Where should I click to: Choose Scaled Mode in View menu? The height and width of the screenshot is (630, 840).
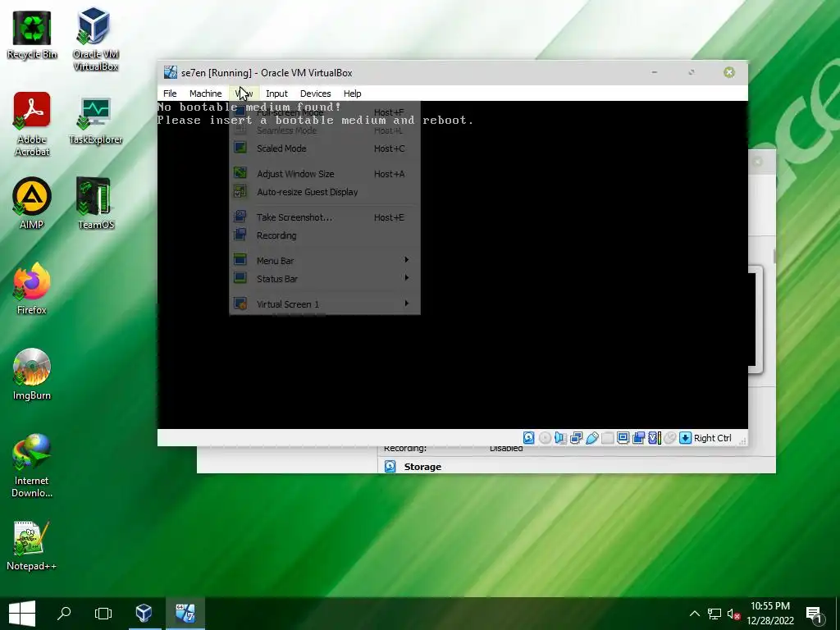(x=325, y=148)
